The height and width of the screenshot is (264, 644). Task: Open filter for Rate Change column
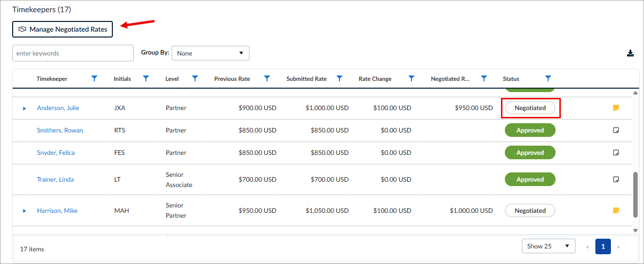411,78
